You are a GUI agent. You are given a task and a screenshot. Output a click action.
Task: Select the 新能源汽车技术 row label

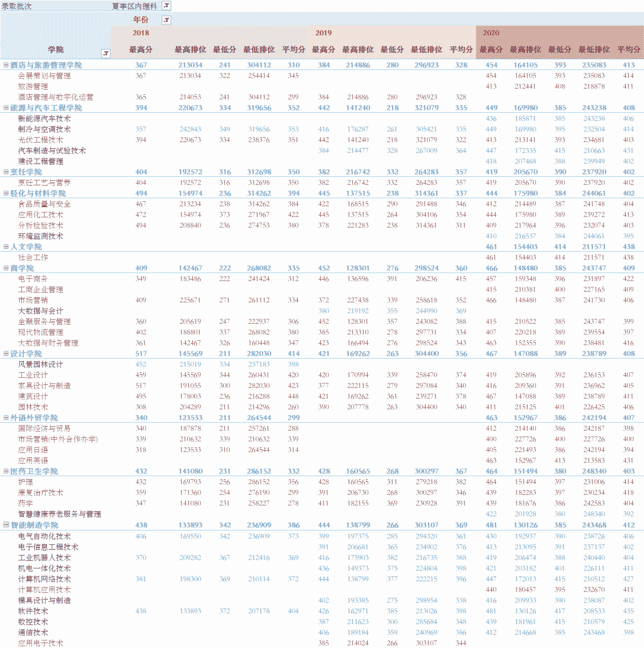(x=44, y=118)
